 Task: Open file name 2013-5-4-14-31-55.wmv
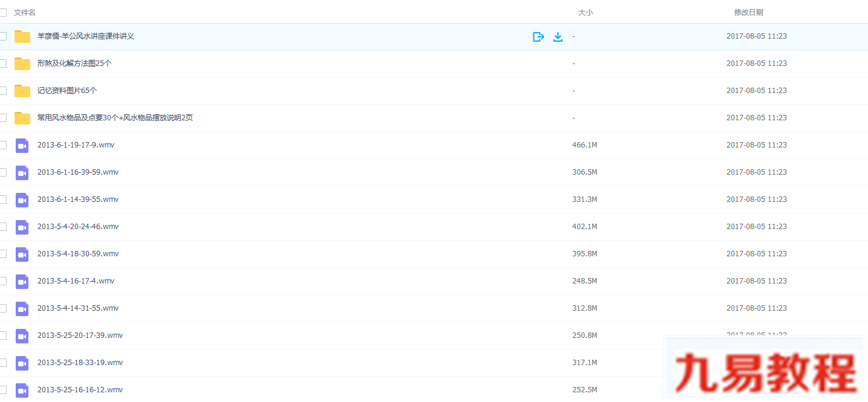pos(78,308)
